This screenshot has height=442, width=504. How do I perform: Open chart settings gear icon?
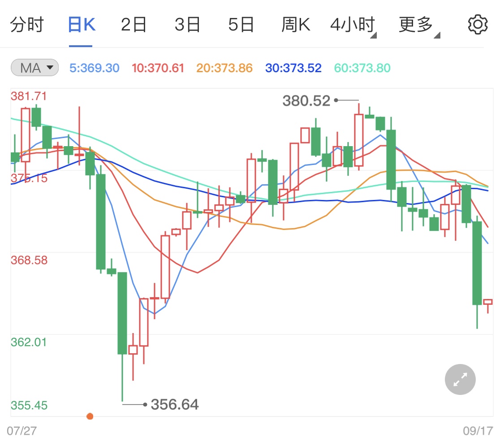click(478, 25)
